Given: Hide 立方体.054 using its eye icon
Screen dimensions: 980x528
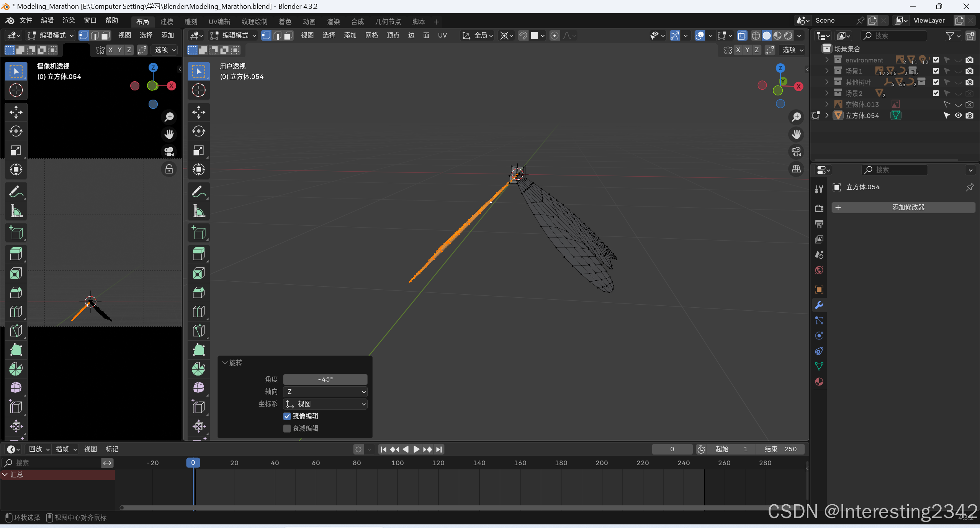Looking at the screenshot, I should tap(958, 115).
